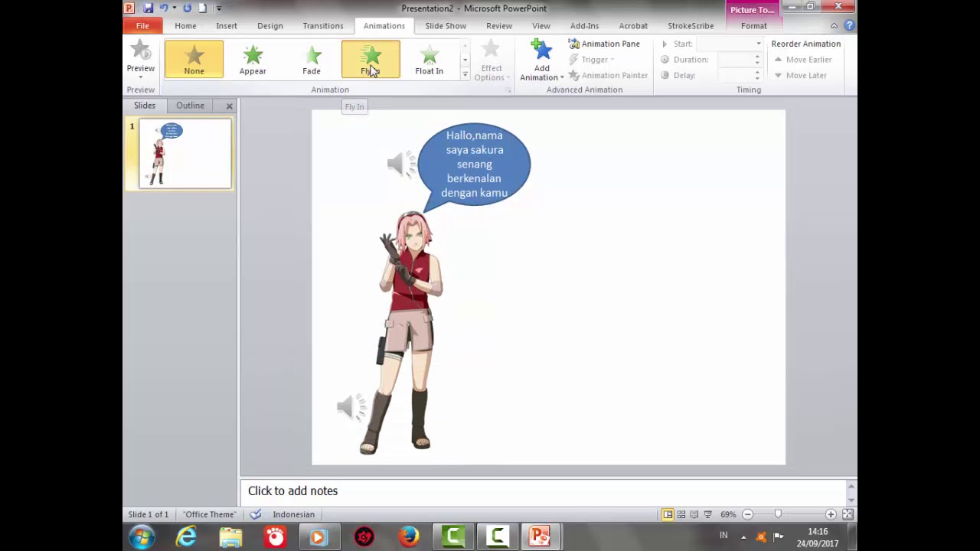The width and height of the screenshot is (980, 551).
Task: Switch to the Slides pane tab
Action: pos(145,106)
